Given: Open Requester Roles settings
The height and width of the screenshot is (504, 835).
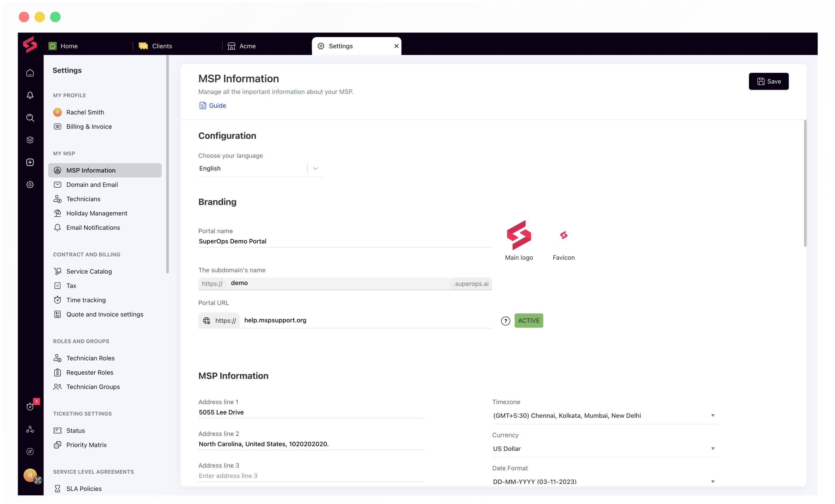Looking at the screenshot, I should click(x=105, y=372).
